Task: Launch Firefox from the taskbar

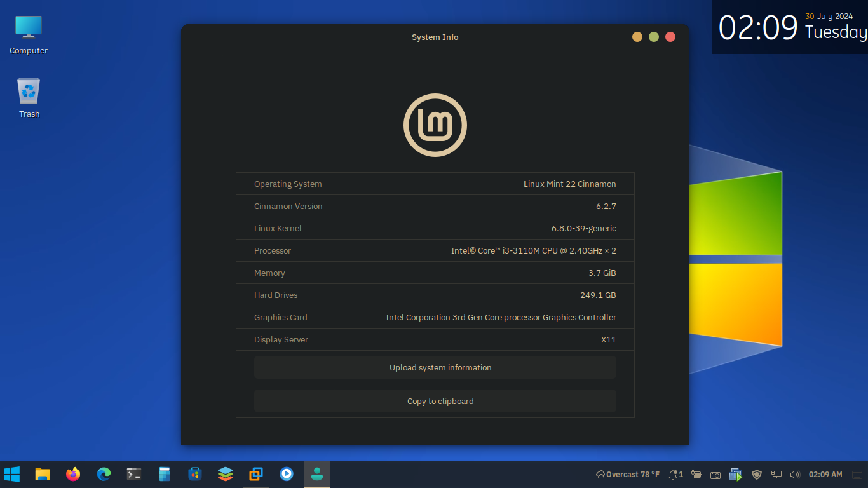Action: tap(73, 474)
